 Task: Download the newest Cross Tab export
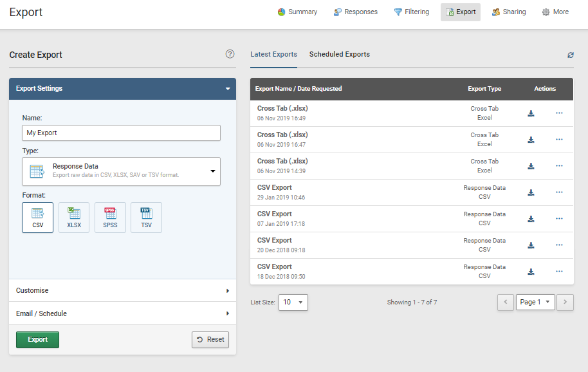[x=531, y=113]
